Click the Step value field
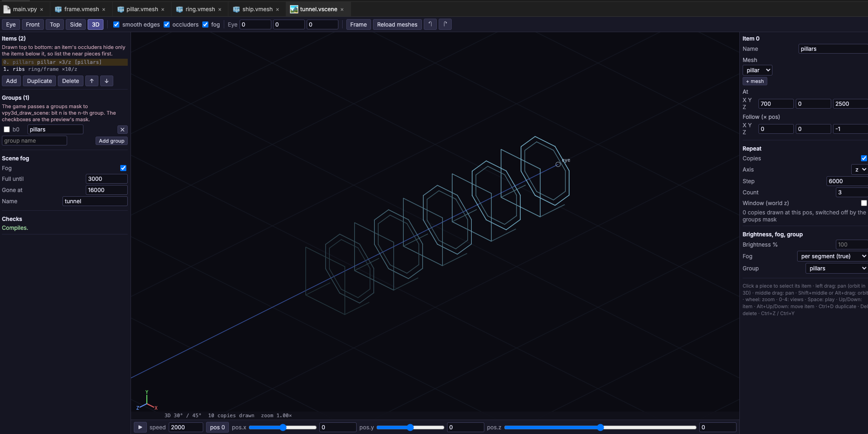The width and height of the screenshot is (868, 434). 847,181
